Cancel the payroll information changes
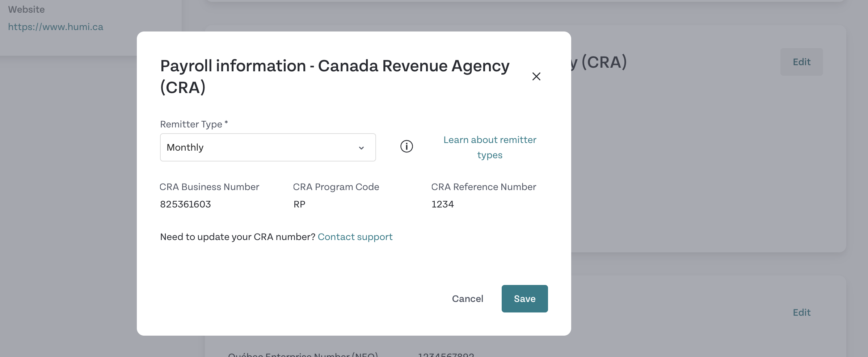Viewport: 868px width, 357px height. pos(467,299)
